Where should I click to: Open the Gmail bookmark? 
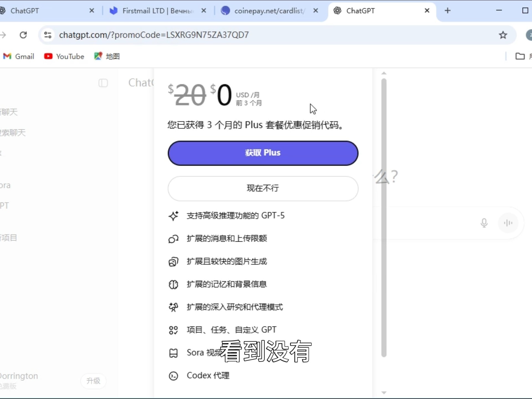(19, 56)
